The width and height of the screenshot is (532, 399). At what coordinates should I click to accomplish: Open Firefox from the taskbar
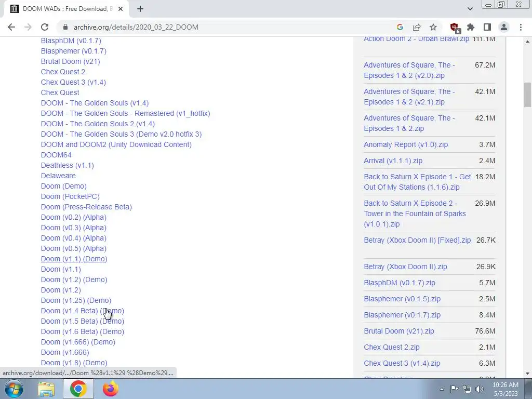[x=110, y=389]
